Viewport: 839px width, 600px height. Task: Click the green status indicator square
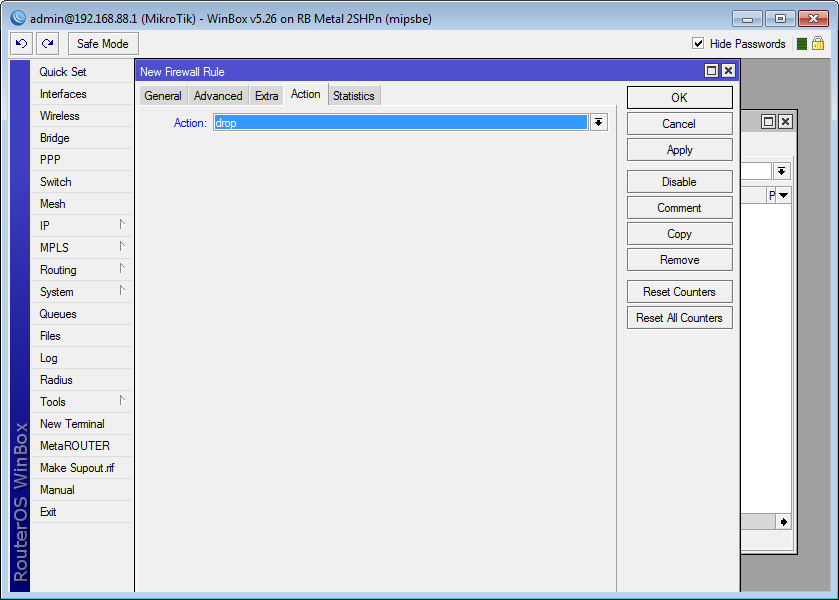pyautogui.click(x=802, y=44)
